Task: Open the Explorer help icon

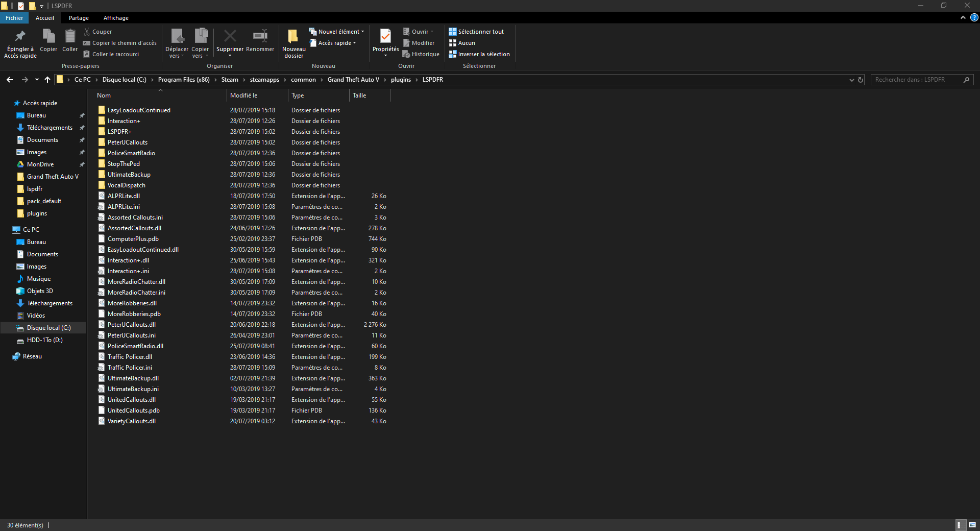Action: pyautogui.click(x=974, y=17)
